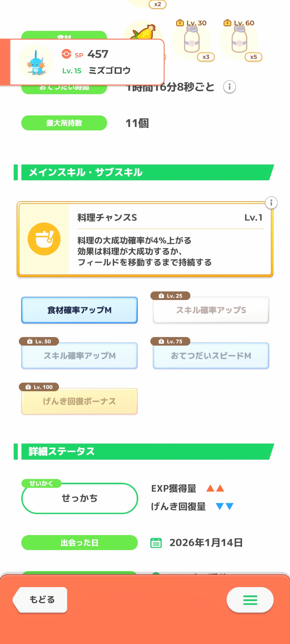Open the main skill info icon
Screen dimensions: 290x644
[271, 203]
